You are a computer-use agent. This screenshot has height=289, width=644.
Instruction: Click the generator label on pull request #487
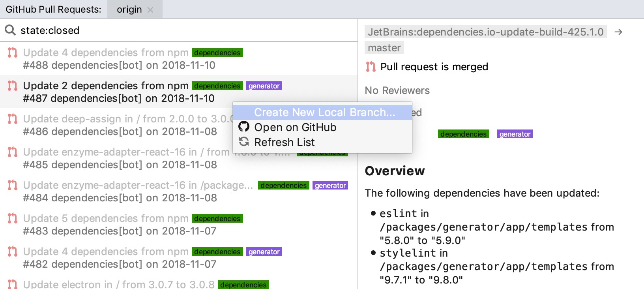point(264,86)
